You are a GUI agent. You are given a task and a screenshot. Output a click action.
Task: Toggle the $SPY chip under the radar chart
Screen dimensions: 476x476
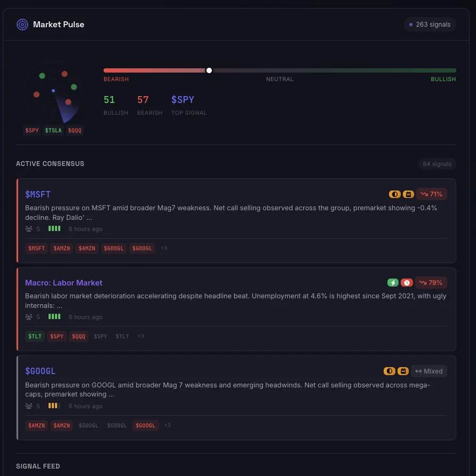(31, 130)
